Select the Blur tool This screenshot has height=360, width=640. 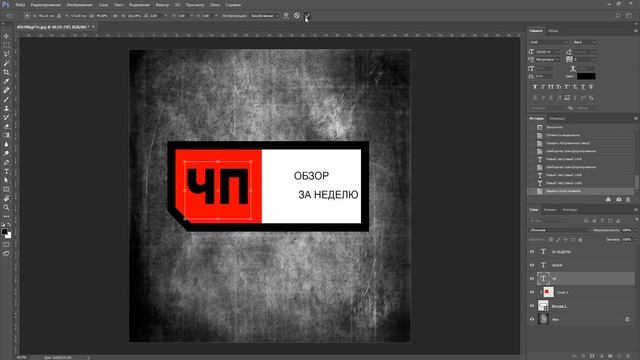6,144
